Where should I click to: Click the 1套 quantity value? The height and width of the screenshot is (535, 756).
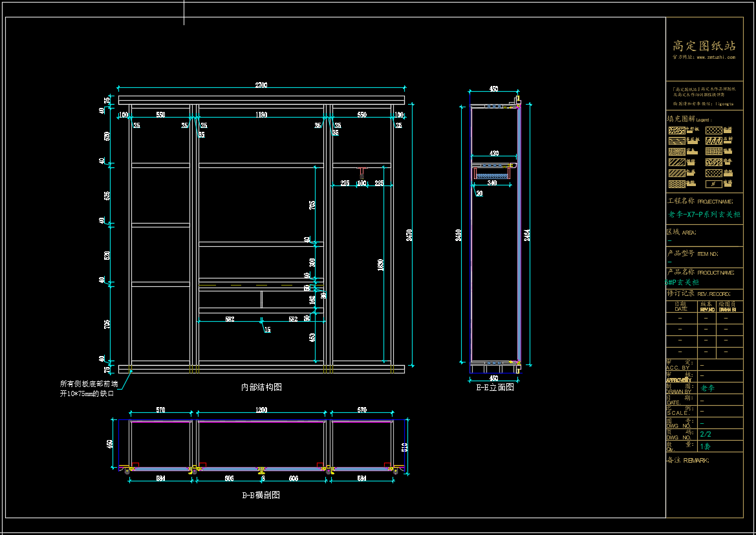(x=705, y=446)
